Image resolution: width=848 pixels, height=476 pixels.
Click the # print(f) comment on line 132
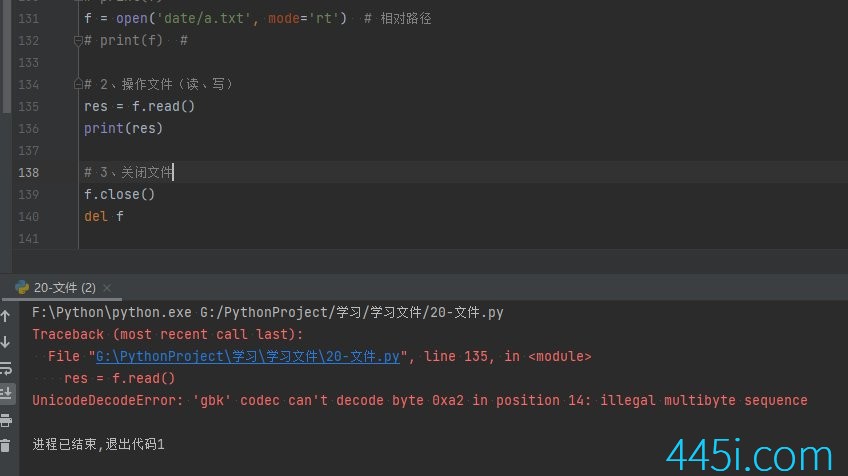[x=136, y=41]
